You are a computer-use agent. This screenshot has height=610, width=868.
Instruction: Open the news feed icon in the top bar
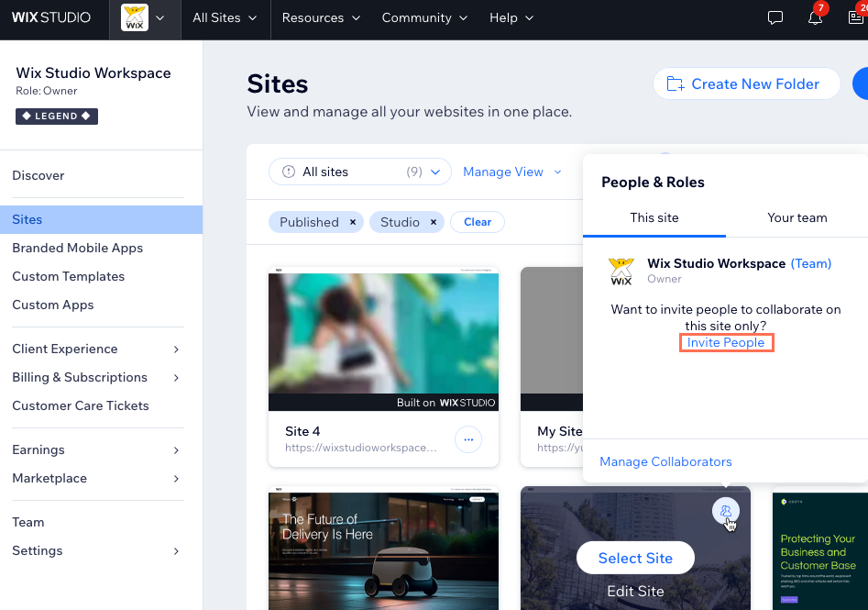856,17
